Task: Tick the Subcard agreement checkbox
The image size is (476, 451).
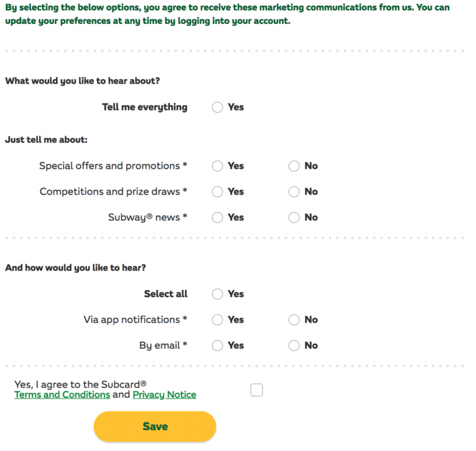Action: click(x=256, y=390)
